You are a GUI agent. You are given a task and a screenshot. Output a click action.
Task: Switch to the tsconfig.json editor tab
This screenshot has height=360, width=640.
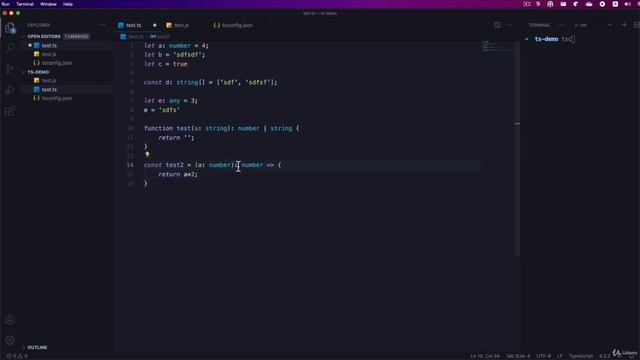[x=237, y=25]
